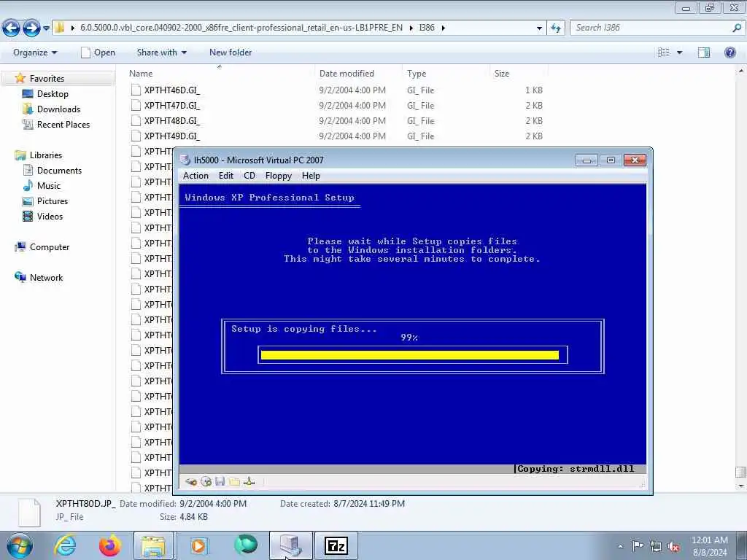Open Pictures library in navigation pane

(x=53, y=201)
